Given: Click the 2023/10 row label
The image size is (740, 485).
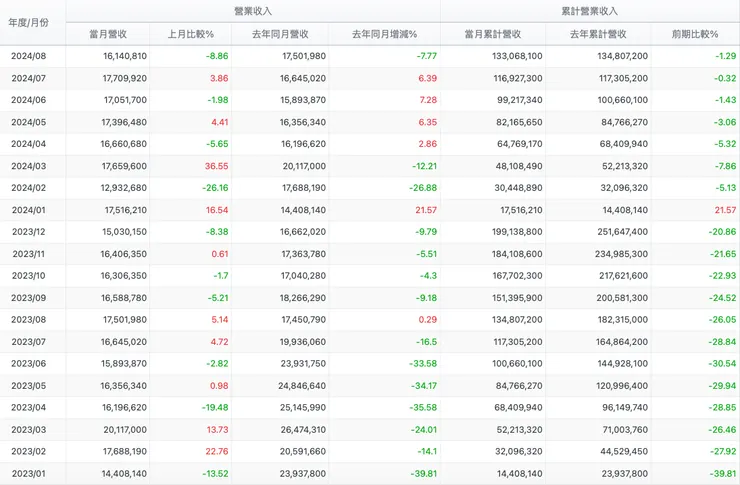Looking at the screenshot, I should 29,276.
